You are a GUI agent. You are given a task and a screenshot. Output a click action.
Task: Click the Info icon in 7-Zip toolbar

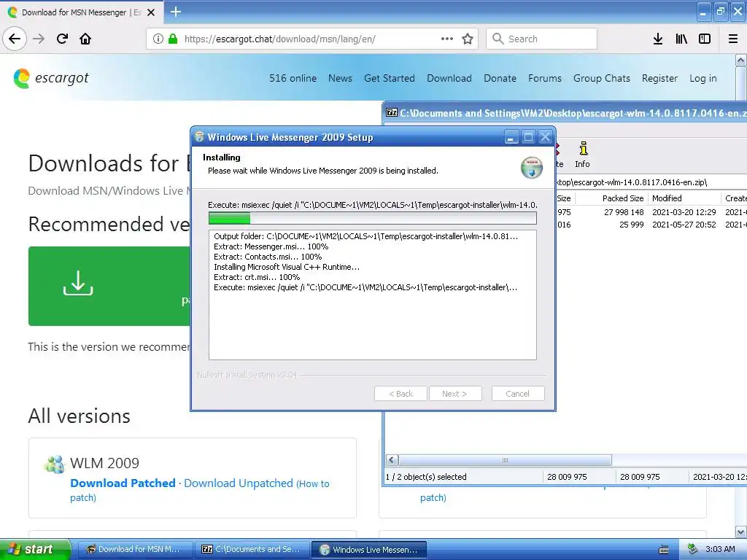pyautogui.click(x=582, y=155)
